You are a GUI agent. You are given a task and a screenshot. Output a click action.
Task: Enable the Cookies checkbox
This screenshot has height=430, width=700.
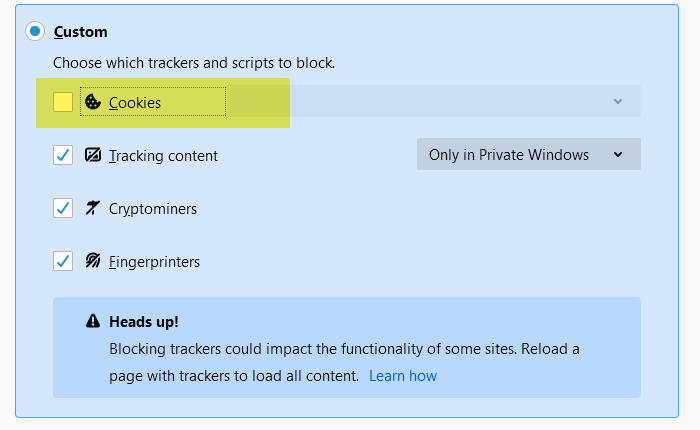point(63,102)
